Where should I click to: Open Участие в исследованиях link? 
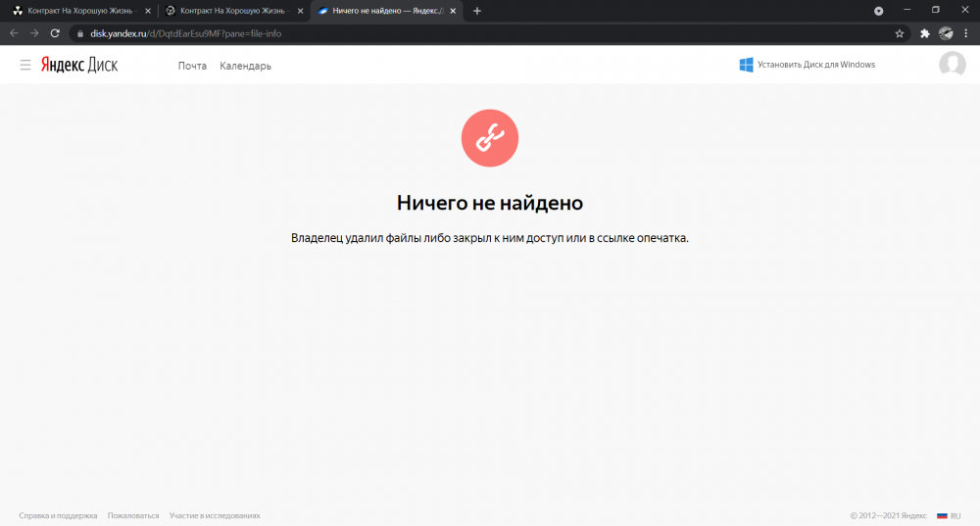coord(215,515)
